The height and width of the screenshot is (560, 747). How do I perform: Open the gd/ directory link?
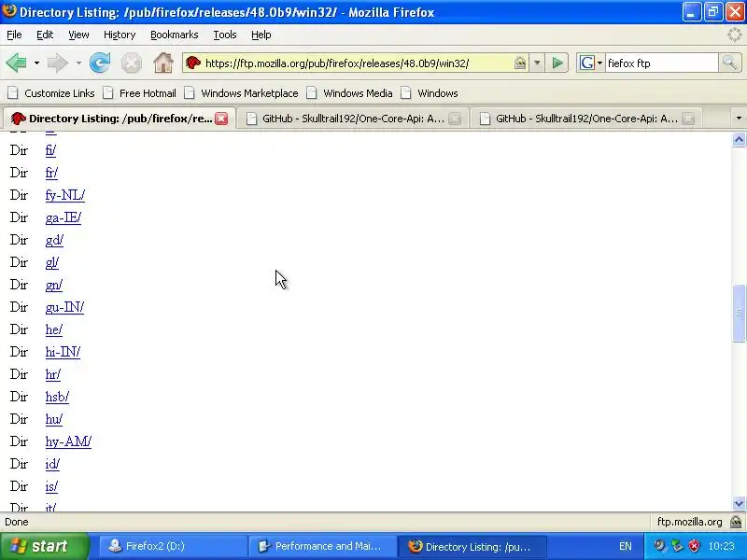(x=54, y=240)
